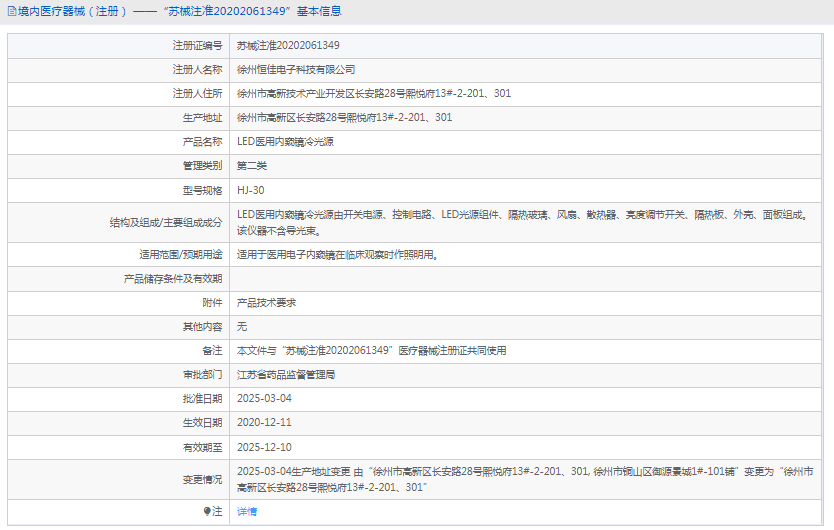
Task: Click the 注册证编号 row label
Action: pos(197,46)
